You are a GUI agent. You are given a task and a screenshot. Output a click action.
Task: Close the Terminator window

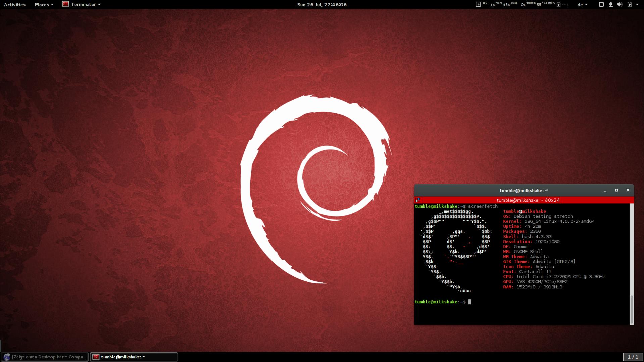click(x=628, y=190)
